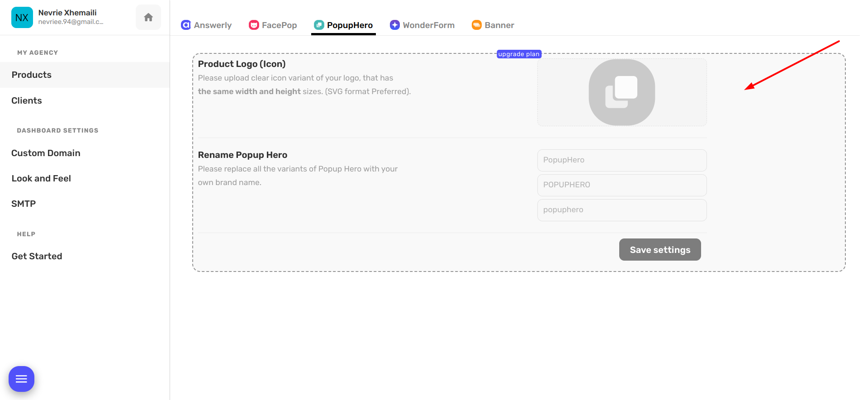
Task: Click the Product Logo (Icon) heading
Action: pyautogui.click(x=242, y=64)
